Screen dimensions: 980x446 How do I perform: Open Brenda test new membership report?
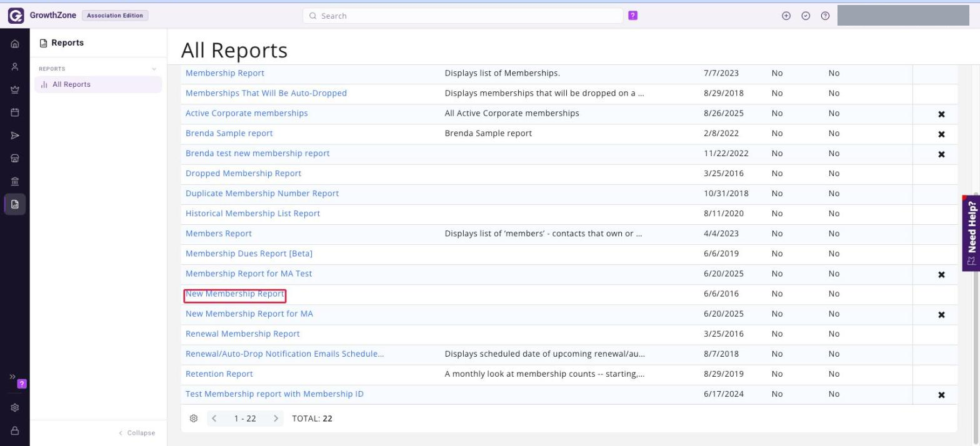click(x=257, y=153)
